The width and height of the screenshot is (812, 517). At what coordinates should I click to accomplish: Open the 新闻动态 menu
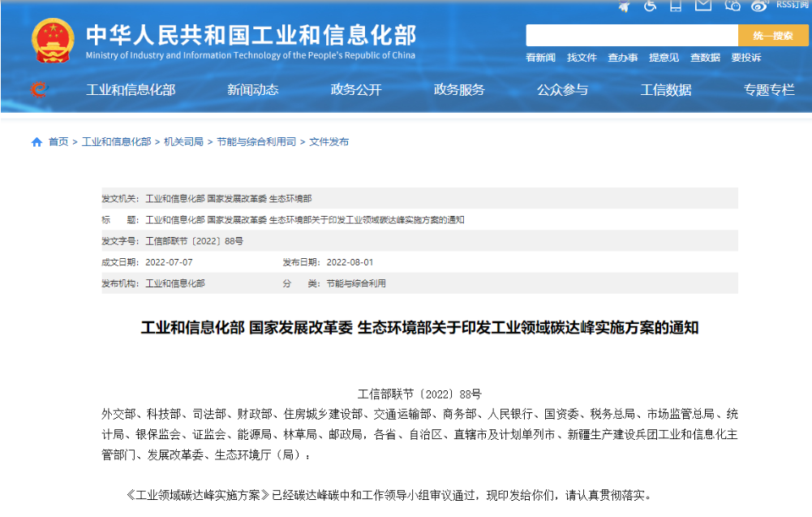click(252, 90)
